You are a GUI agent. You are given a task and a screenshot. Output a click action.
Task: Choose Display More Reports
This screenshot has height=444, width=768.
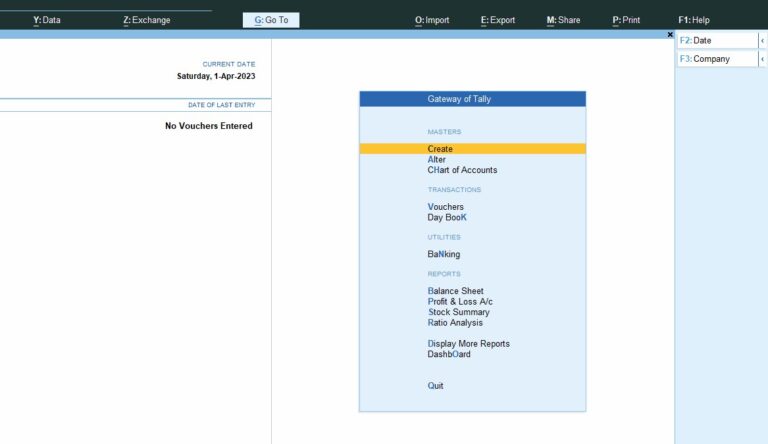(468, 344)
